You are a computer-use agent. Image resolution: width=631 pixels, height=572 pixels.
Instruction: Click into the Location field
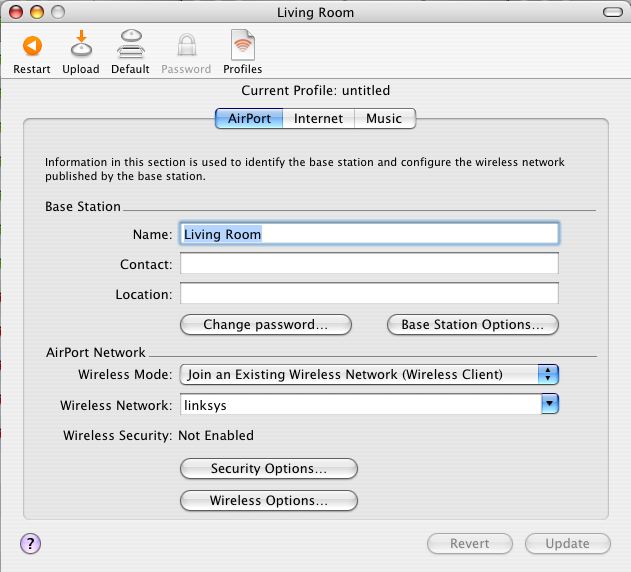point(369,293)
